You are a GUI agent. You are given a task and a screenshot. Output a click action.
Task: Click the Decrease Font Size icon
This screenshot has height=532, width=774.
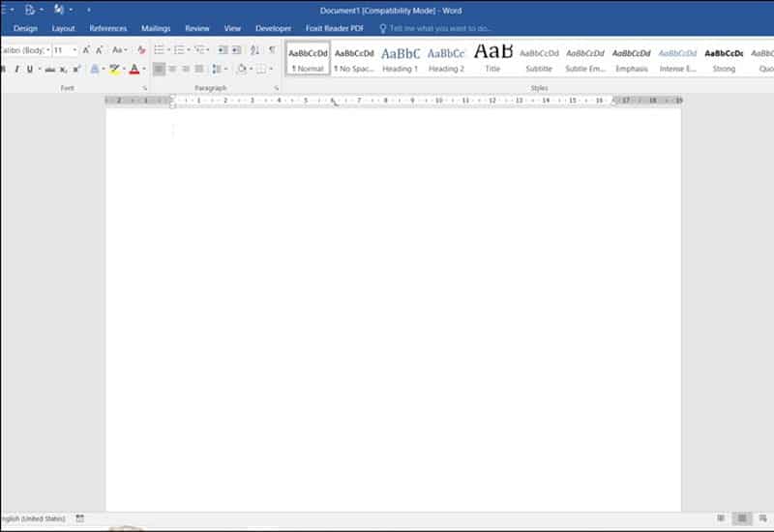100,50
